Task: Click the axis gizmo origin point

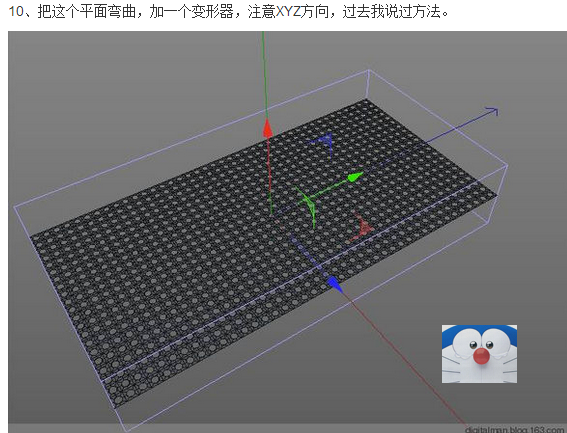Action: (272, 215)
